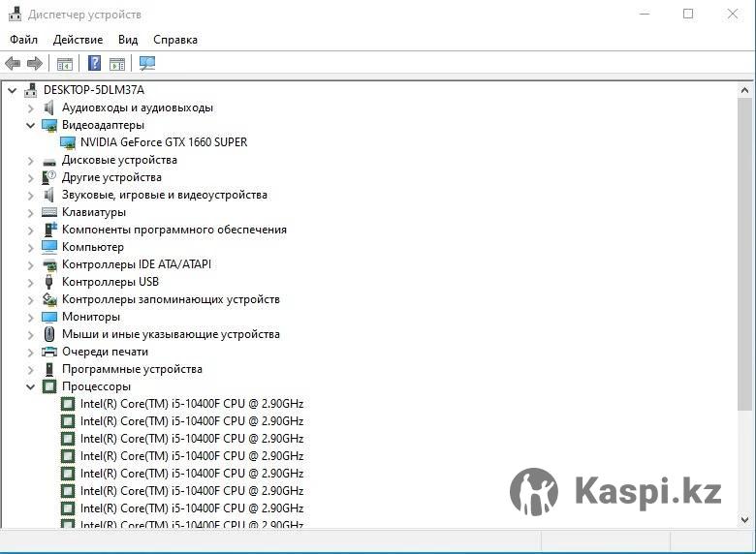Maximize the Device Manager window
Screen dimensions: 756x554
click(688, 14)
